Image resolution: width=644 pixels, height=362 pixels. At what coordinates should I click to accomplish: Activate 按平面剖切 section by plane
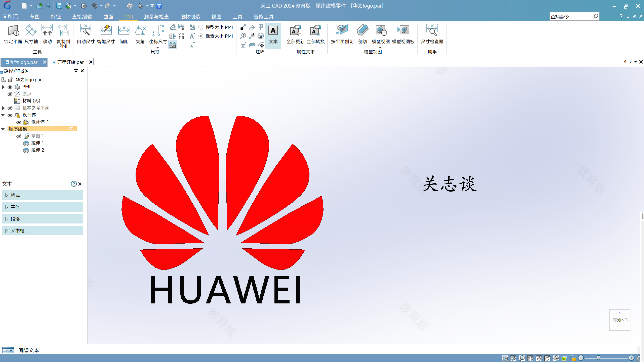coord(342,34)
